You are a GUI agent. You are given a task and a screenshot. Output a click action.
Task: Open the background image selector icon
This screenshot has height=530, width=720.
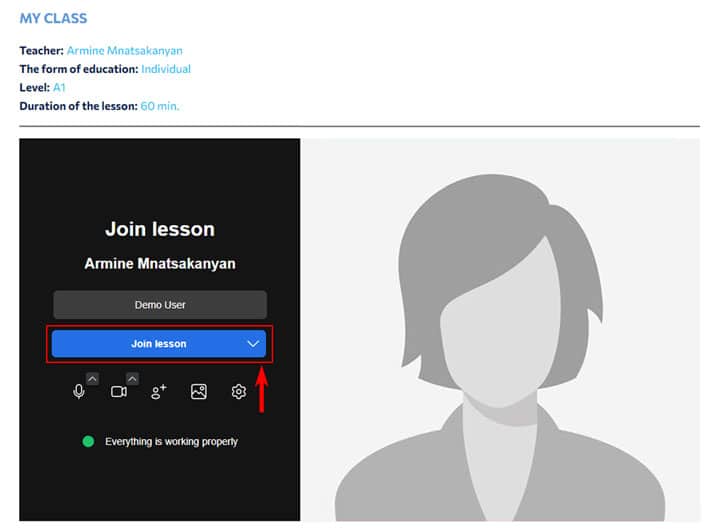point(199,392)
